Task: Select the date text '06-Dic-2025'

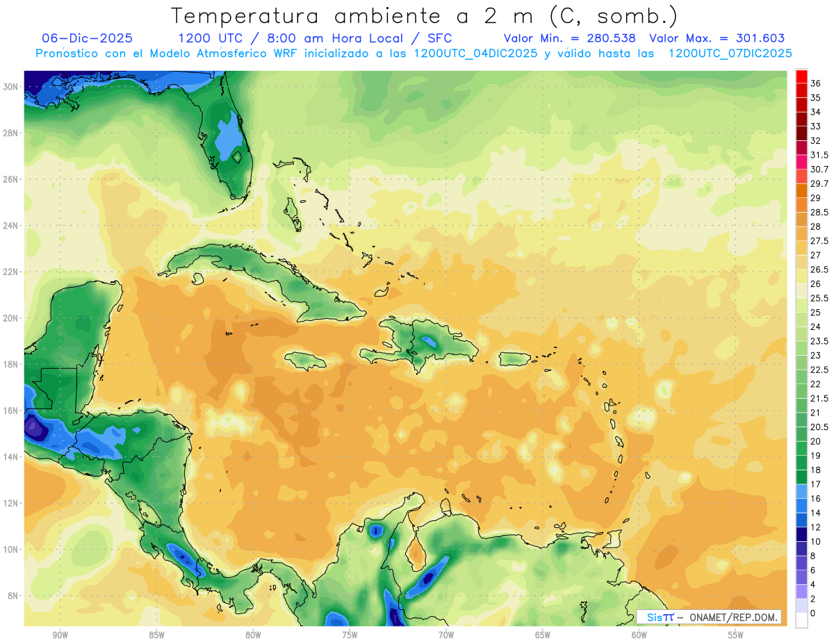Action: (88, 38)
